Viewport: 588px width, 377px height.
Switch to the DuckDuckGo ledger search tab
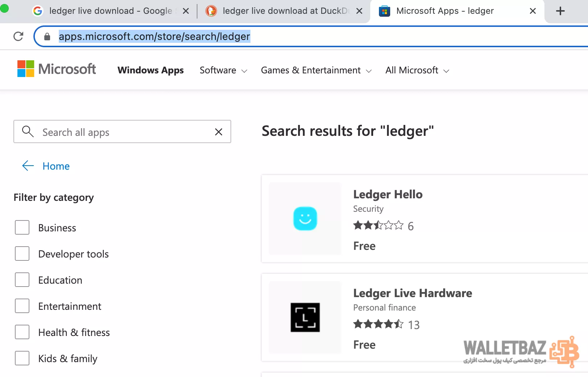pyautogui.click(x=283, y=11)
